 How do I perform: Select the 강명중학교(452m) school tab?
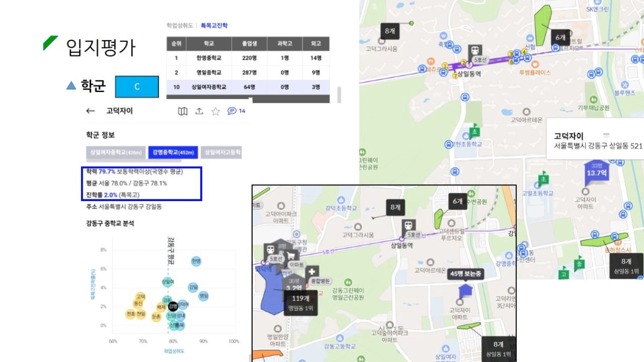173,152
